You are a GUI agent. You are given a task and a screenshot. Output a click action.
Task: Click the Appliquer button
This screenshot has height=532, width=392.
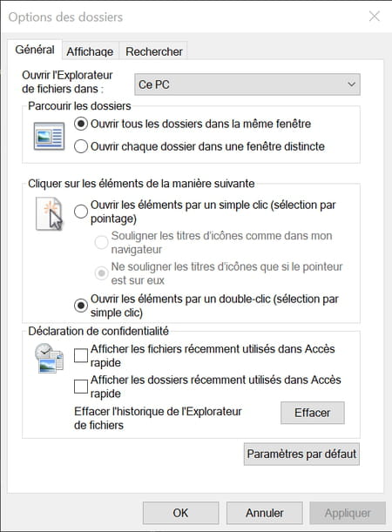[x=348, y=513]
